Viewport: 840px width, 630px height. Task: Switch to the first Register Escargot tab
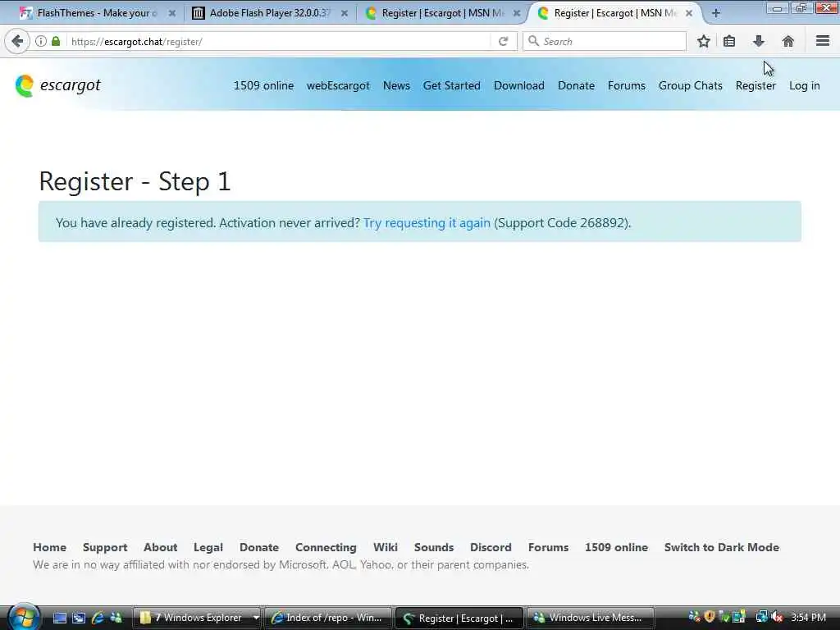tap(442, 13)
